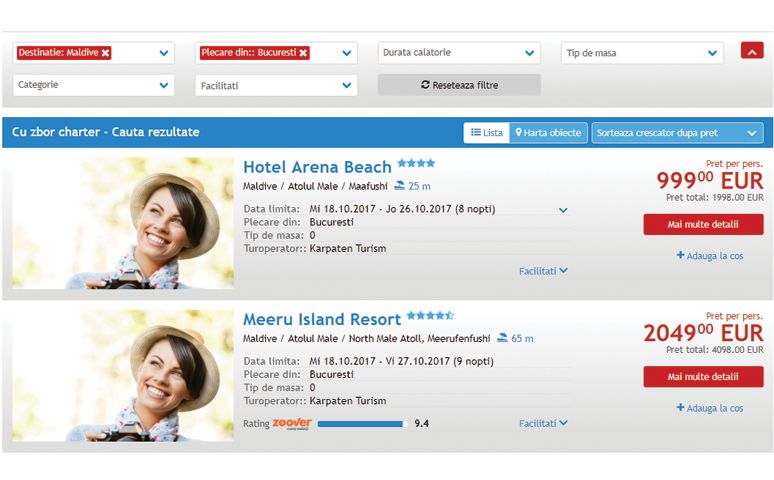Click the Meeru Island Resort star rating
Image resolution: width=774 pixels, height=480 pixels.
pos(430,316)
